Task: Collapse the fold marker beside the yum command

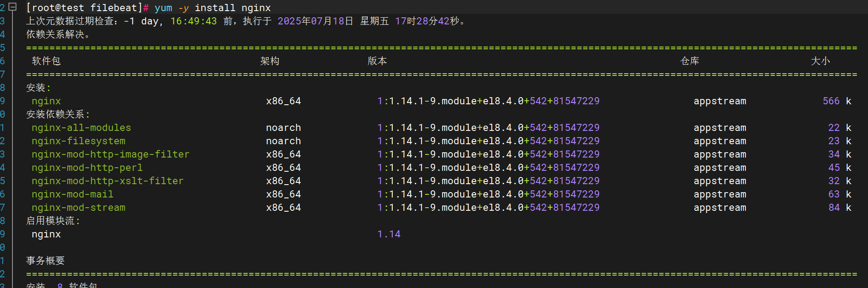Action: 13,7
